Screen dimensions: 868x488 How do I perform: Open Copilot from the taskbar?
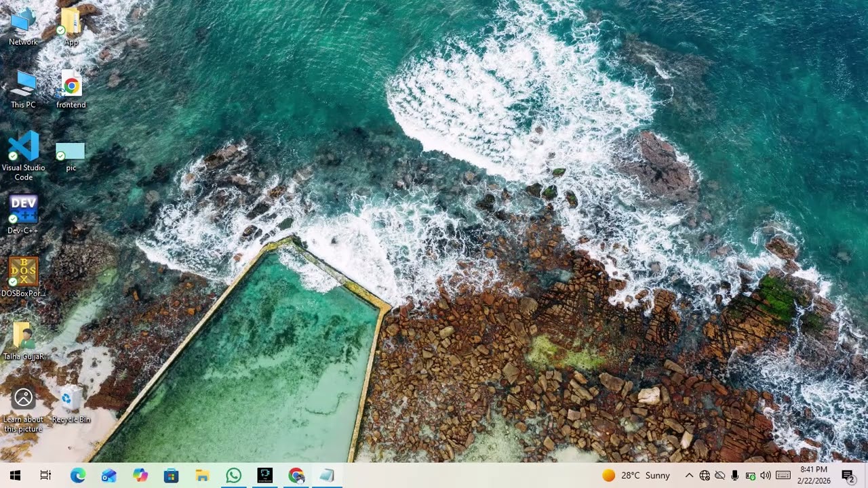click(140, 476)
